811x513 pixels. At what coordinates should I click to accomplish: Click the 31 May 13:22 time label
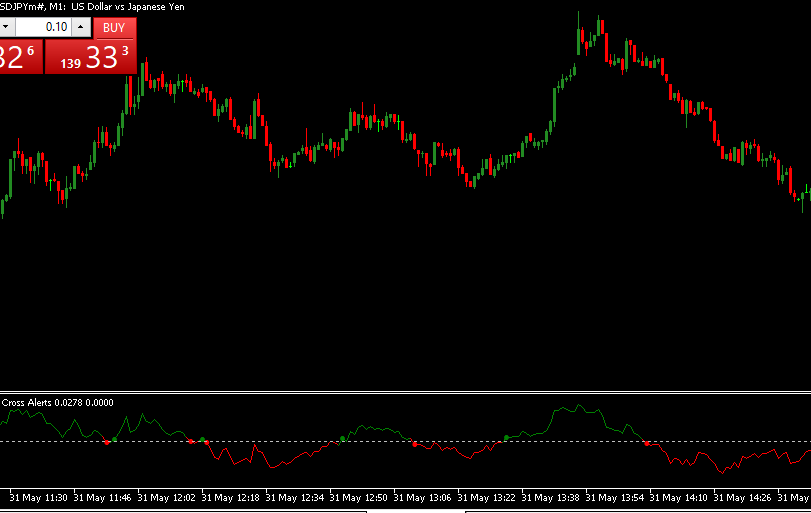pos(487,497)
